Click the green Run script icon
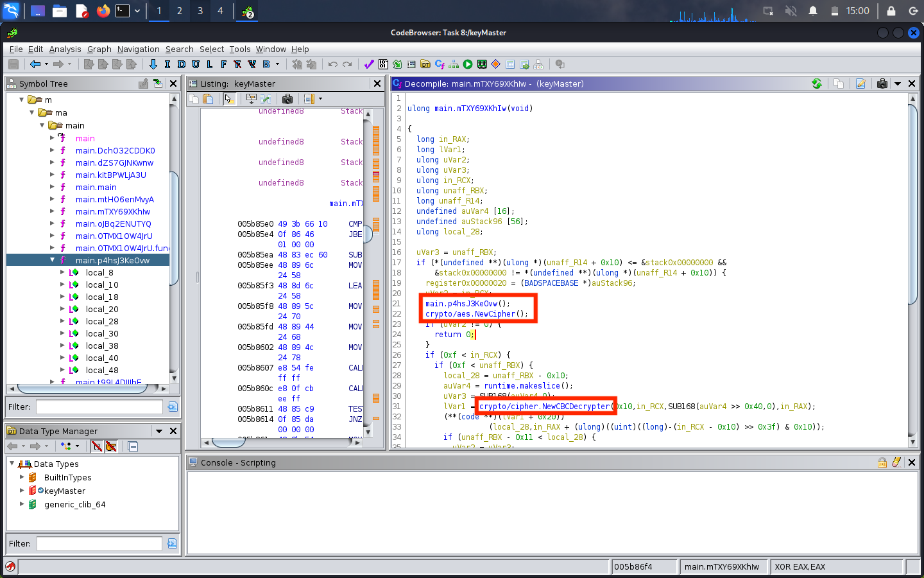The height and width of the screenshot is (578, 924). click(468, 64)
